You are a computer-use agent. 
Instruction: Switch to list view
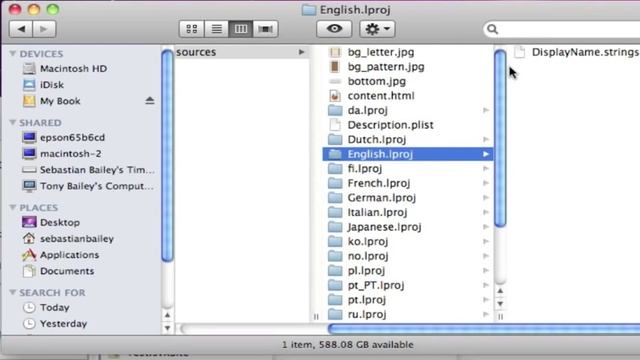[x=216, y=29]
